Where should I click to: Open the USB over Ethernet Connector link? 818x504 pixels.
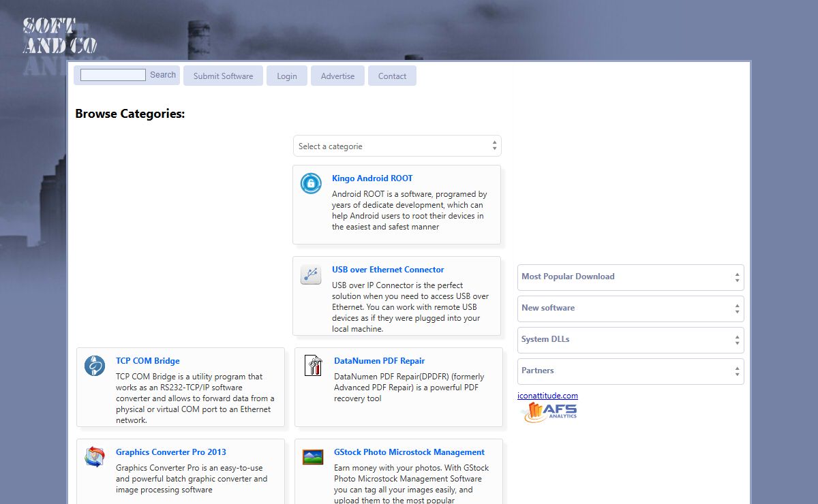pyautogui.click(x=388, y=270)
